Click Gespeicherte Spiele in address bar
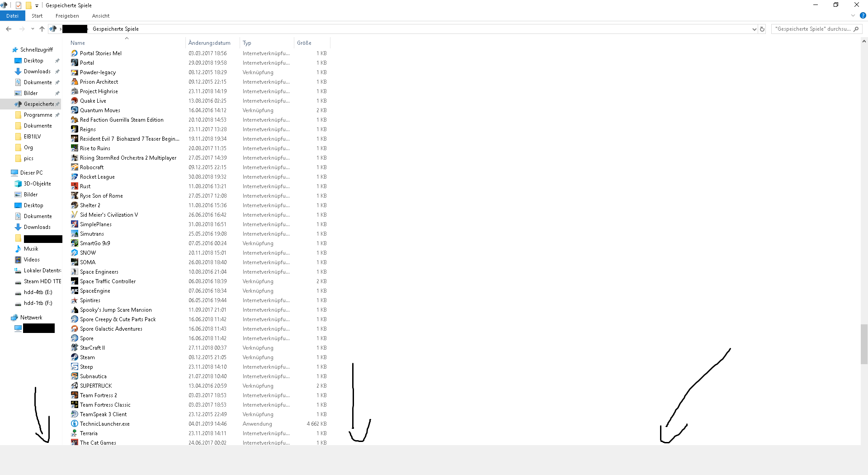 [116, 29]
